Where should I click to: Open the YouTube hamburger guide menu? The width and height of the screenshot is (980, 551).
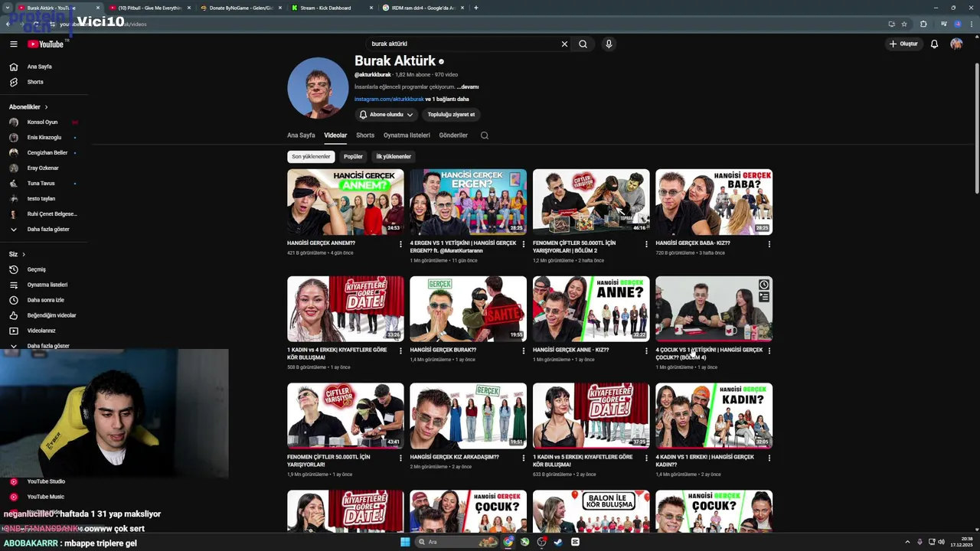[13, 44]
